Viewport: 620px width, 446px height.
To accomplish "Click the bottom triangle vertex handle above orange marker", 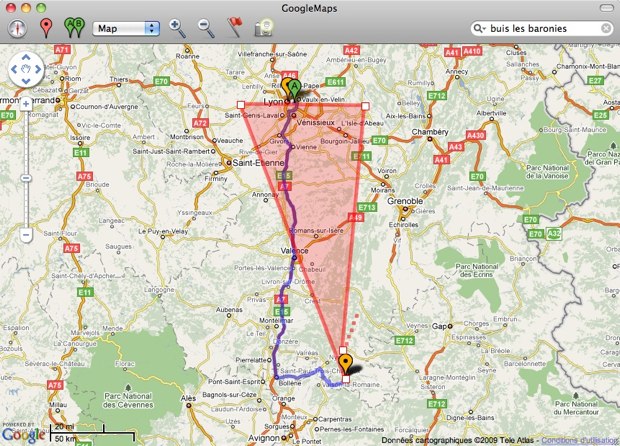I will pos(343,350).
